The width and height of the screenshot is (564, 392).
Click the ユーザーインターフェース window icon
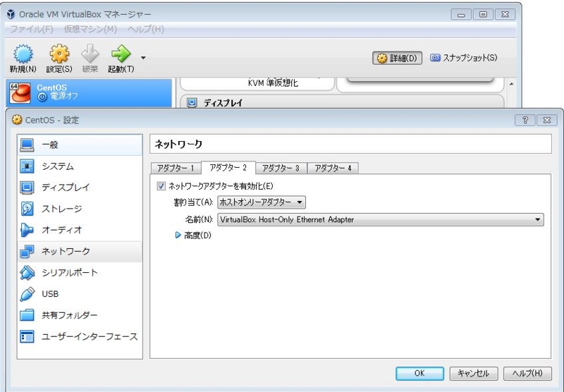(27, 336)
